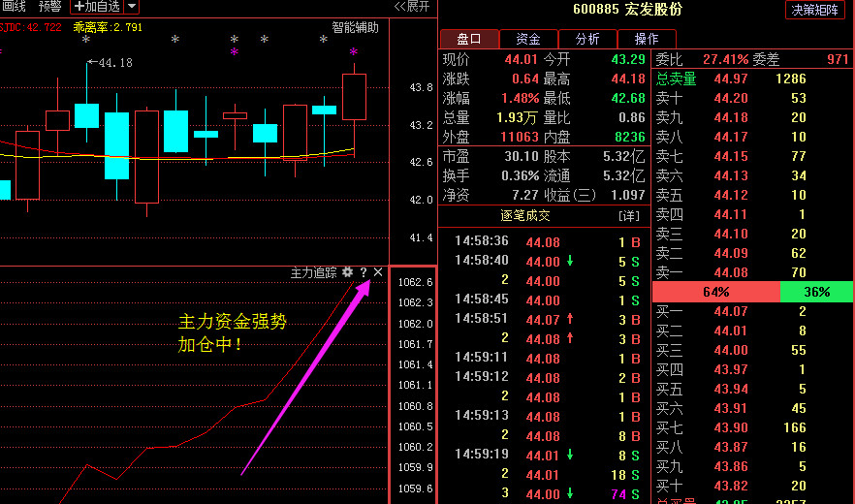The width and height of the screenshot is (855, 504).
Task: Open the 决策矩阵 button
Action: tap(815, 10)
